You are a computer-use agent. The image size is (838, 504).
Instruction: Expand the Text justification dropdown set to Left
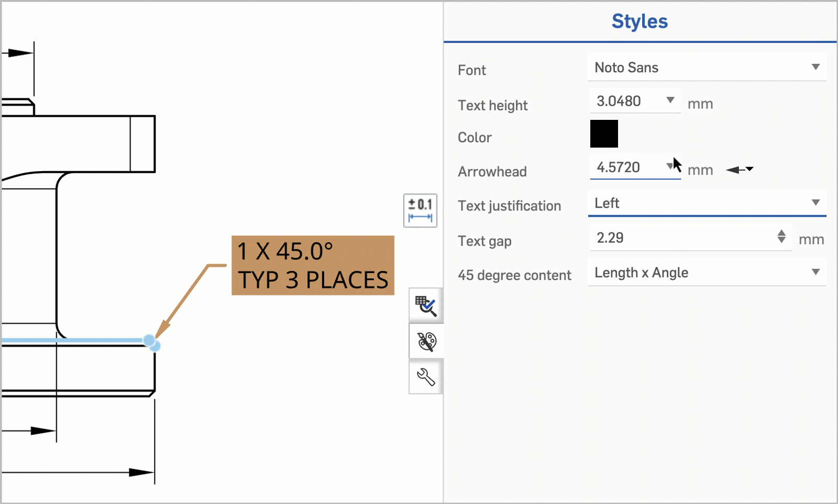815,203
